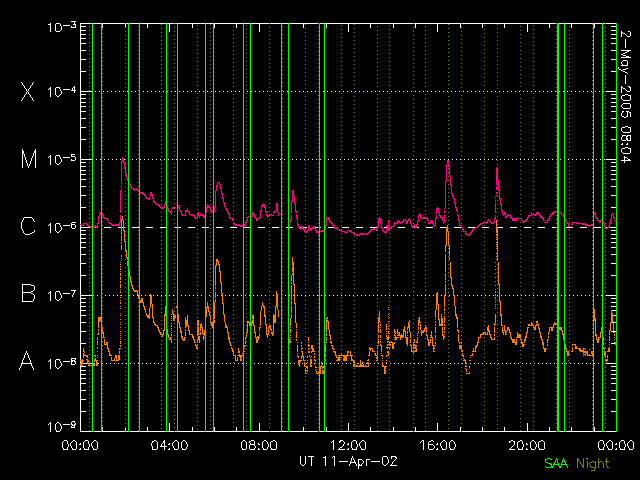Click the C flare class label
Image resolution: width=640 pixels, height=480 pixels.
click(28, 226)
